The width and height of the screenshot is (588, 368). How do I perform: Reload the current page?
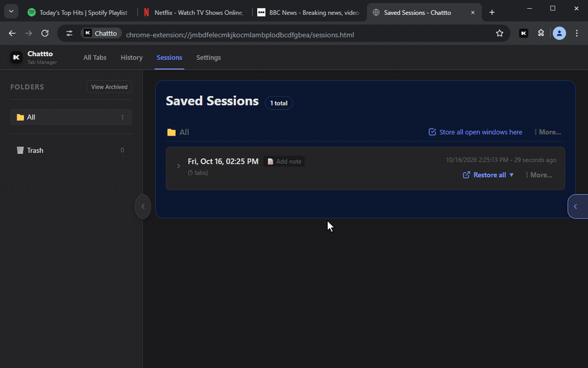coord(45,33)
